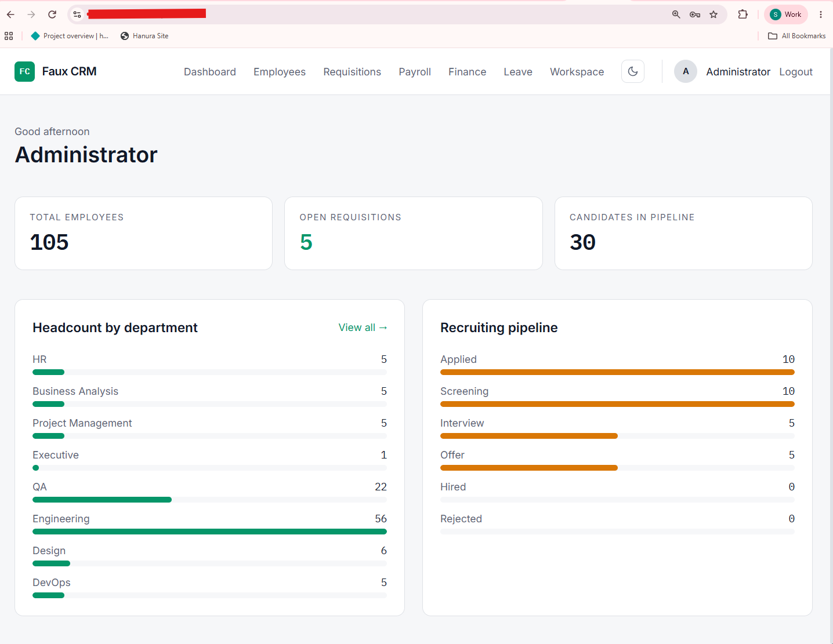Viewport: 833px width, 644px height.
Task: Click the Faux CRM logo icon
Action: point(24,72)
